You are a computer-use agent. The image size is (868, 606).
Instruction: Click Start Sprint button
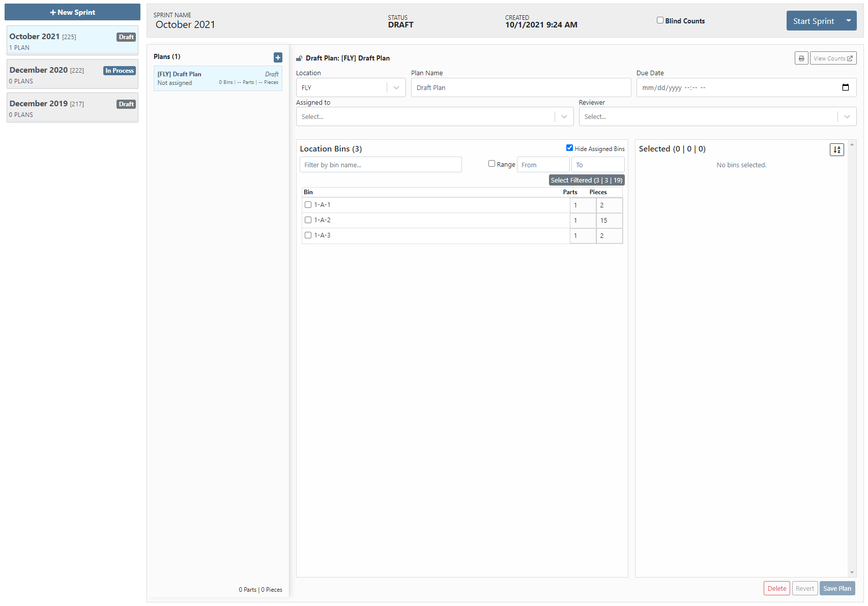click(814, 21)
